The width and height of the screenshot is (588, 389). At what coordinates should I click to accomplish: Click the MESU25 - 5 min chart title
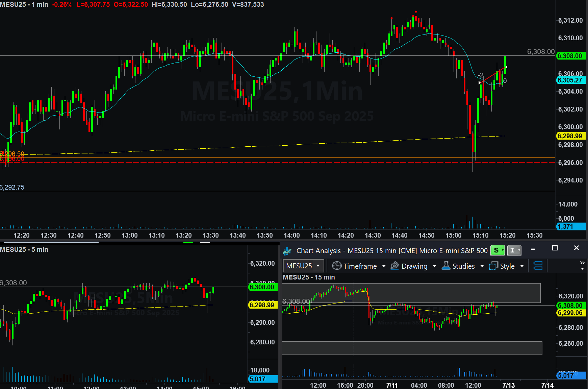pyautogui.click(x=24, y=249)
